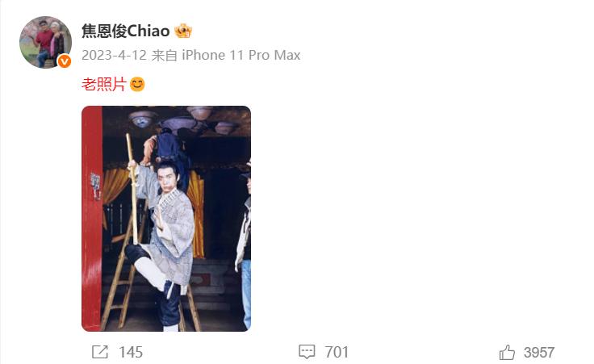The image size is (594, 364).
Task: Open the 2023-4-12 post timestamp
Action: tap(114, 56)
